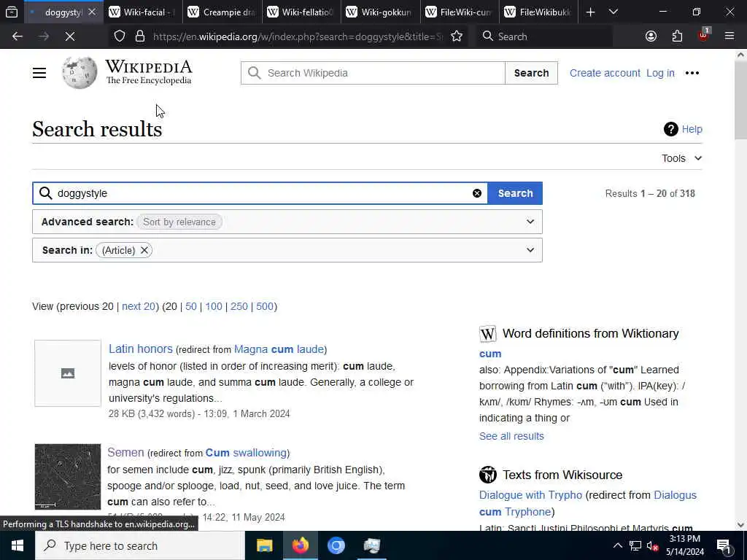
Task: Close the current doggystyle tab
Action: click(92, 12)
